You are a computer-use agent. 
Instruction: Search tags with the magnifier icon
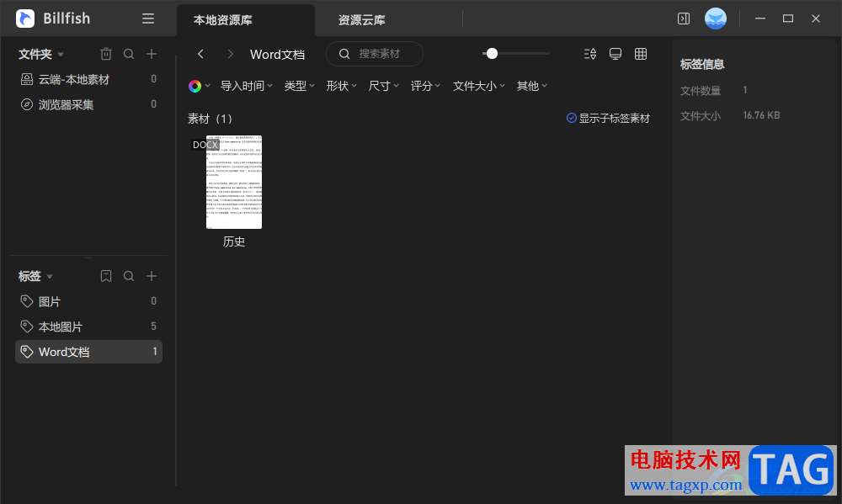129,276
